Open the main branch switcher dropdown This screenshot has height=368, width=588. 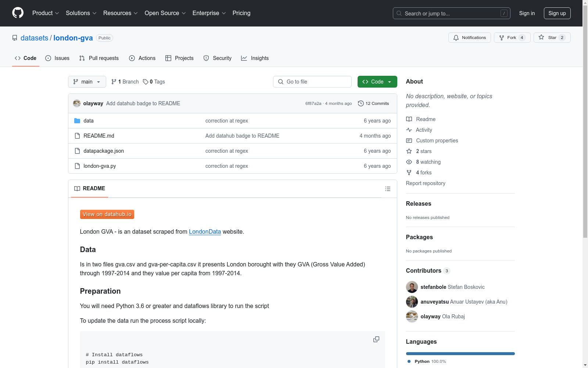point(87,82)
